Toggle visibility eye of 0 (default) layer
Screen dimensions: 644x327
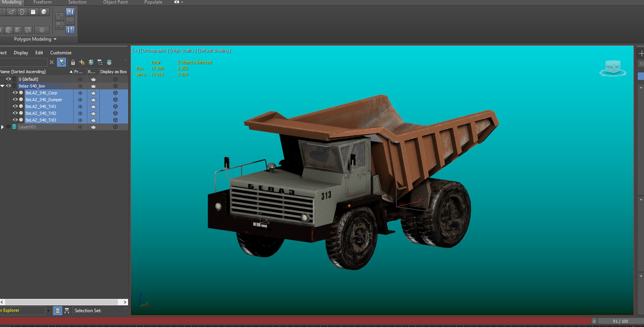8,79
